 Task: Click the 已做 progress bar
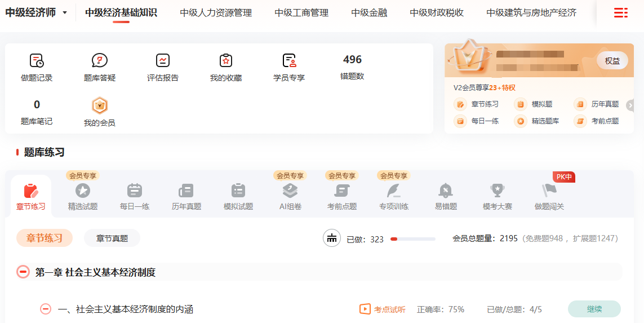412,239
